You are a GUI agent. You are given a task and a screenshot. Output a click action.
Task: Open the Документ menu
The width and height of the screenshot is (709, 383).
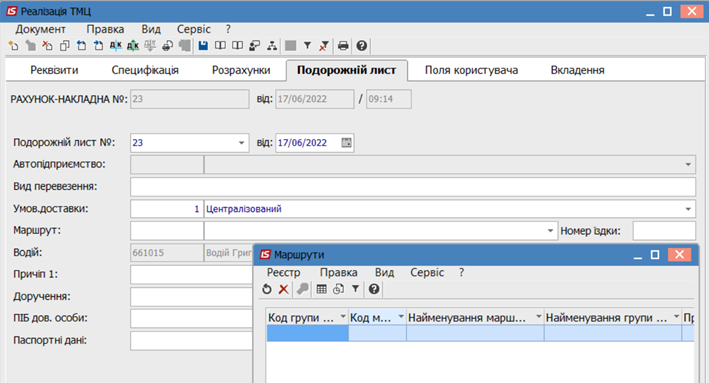click(40, 29)
